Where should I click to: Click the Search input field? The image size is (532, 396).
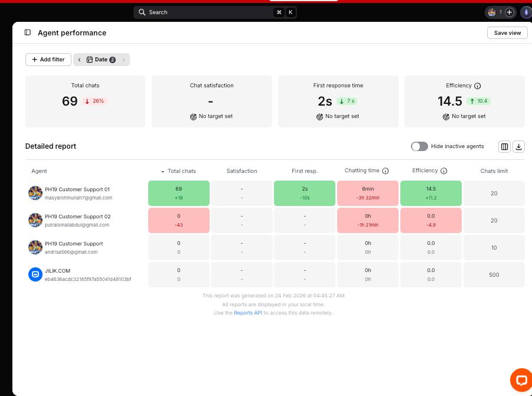tap(215, 12)
